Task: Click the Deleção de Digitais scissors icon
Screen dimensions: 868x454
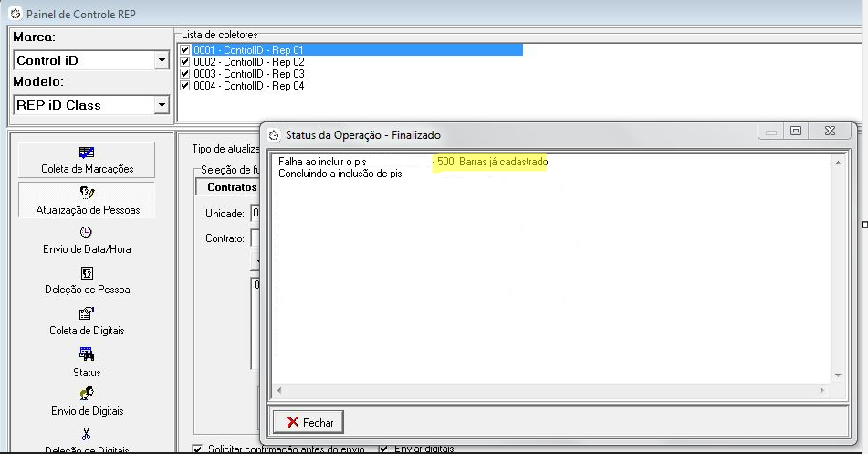Action: (x=87, y=433)
